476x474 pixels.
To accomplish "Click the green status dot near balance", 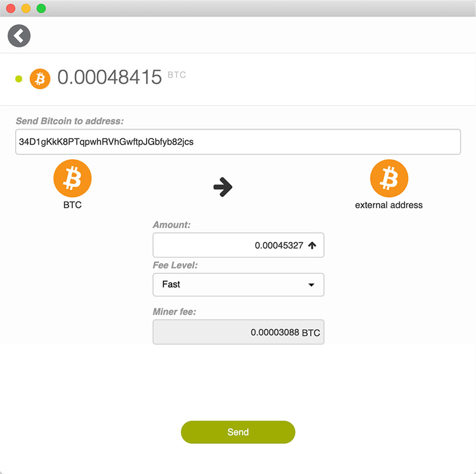I will 19,79.
